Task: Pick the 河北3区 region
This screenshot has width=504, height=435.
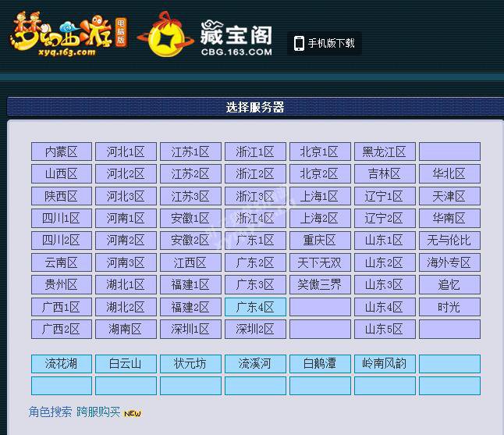Action: [126, 196]
